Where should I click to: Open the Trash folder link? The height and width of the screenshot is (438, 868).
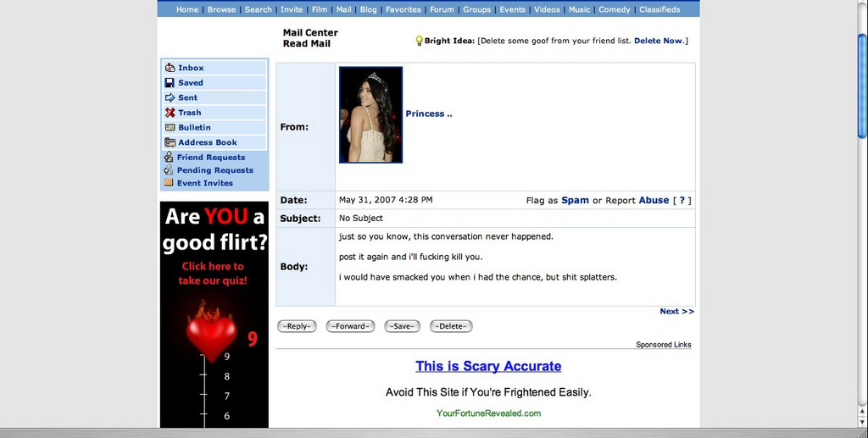point(189,113)
